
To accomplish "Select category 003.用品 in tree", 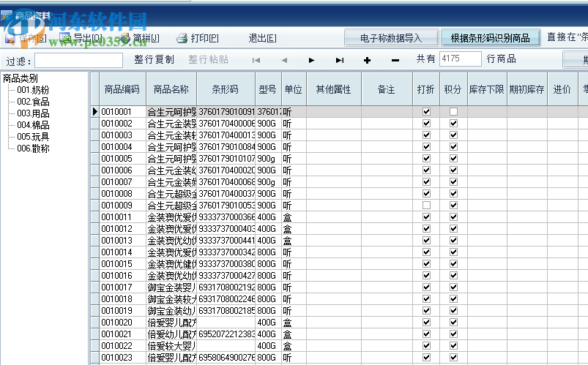I will pyautogui.click(x=33, y=113).
